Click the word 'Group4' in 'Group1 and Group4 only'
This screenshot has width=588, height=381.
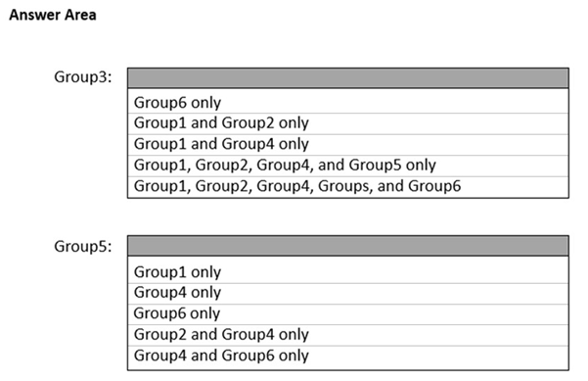[248, 145]
